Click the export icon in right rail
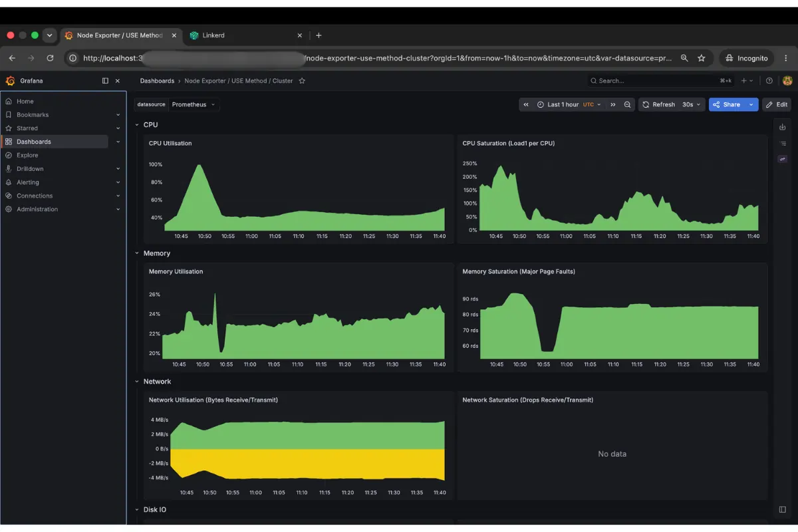 tap(783, 127)
